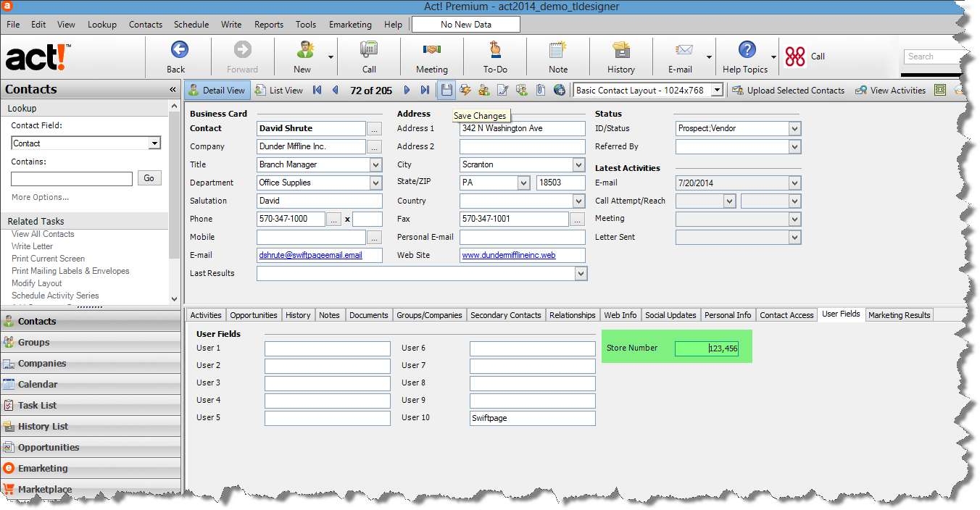Click the notepad-with-pencil icon in the toolbar
Image resolution: width=980 pixels, height=510 pixels.
(502, 91)
